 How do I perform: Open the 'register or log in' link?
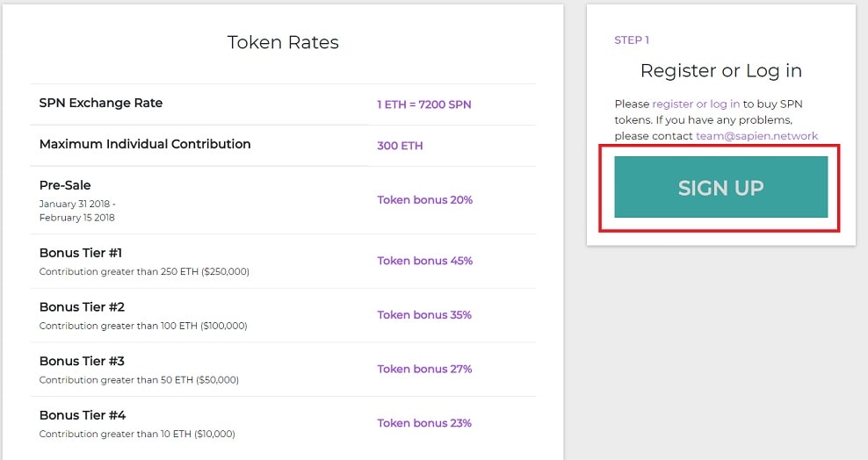696,104
